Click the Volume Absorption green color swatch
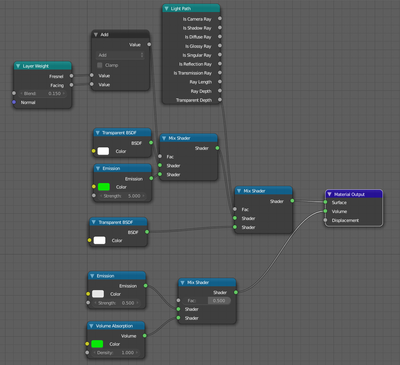 [97, 344]
